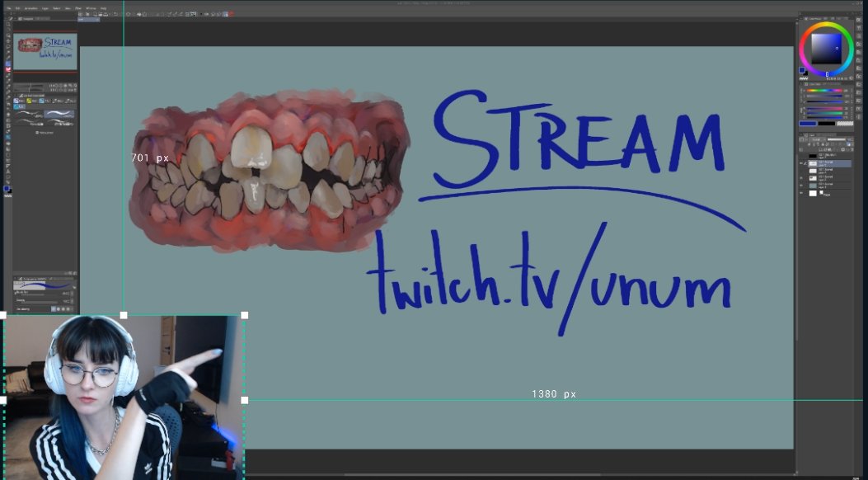The height and width of the screenshot is (480, 868).
Task: Open the Edit menu
Action: point(17,8)
